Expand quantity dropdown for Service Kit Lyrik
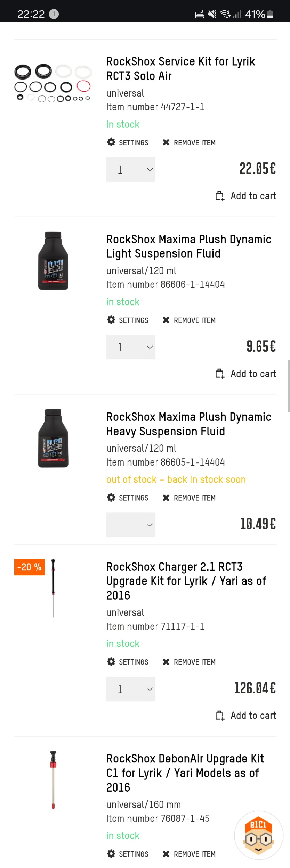The height and width of the screenshot is (868, 290). tap(131, 170)
